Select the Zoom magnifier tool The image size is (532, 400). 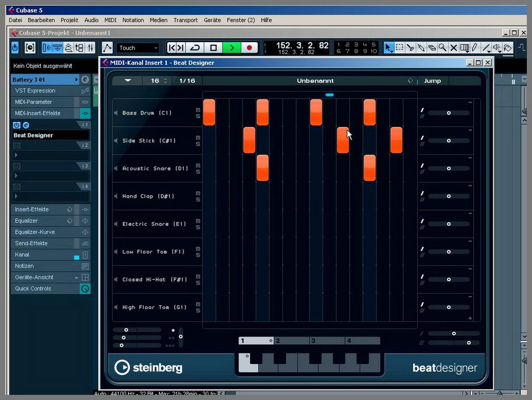click(442, 48)
